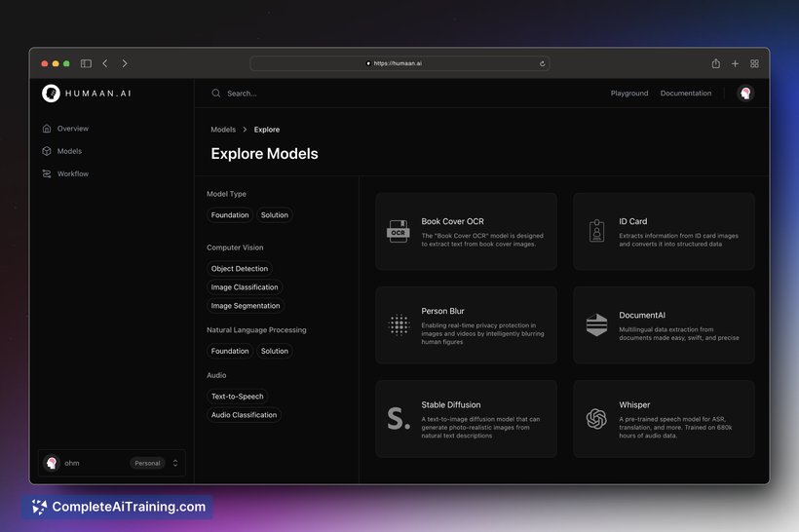
Task: Click the Book Cover OCR file icon
Action: point(398,231)
